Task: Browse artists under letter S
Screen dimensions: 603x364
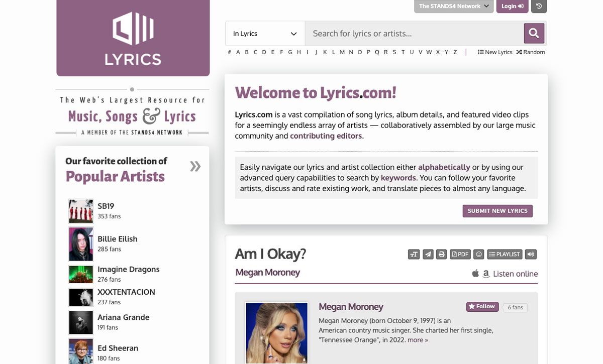Action: 394,52
